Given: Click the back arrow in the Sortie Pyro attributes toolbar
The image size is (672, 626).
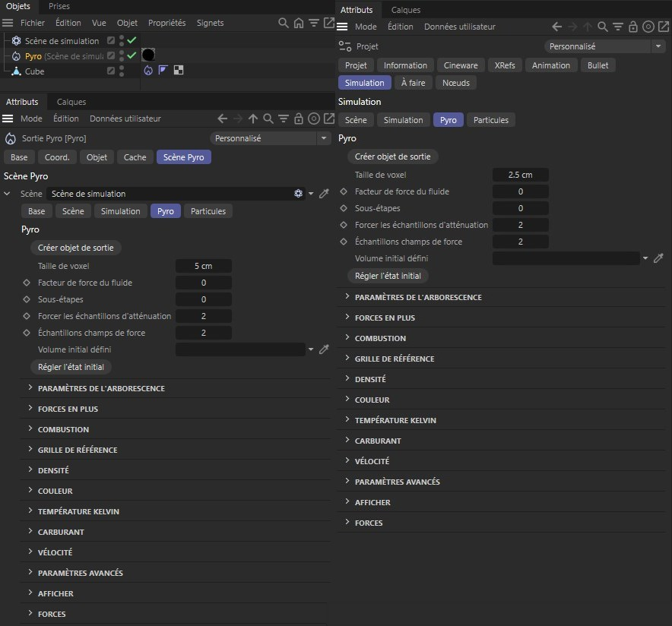Looking at the screenshot, I should pyautogui.click(x=222, y=119).
